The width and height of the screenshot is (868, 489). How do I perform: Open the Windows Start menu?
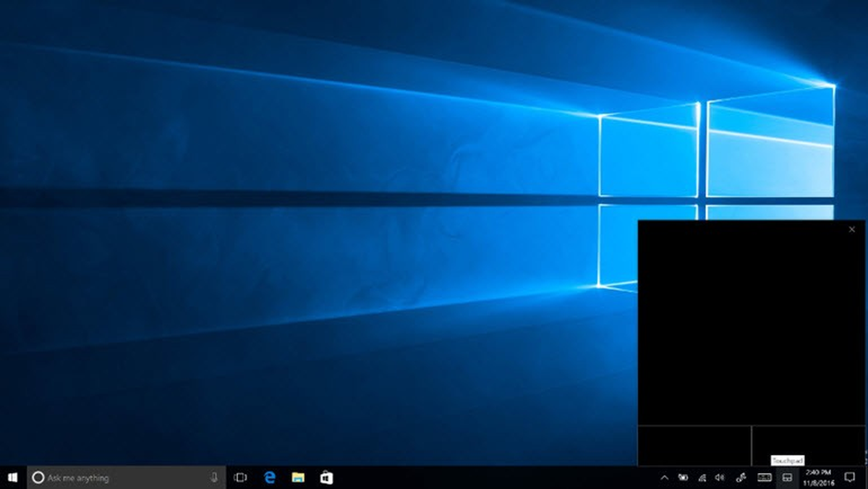tap(12, 477)
